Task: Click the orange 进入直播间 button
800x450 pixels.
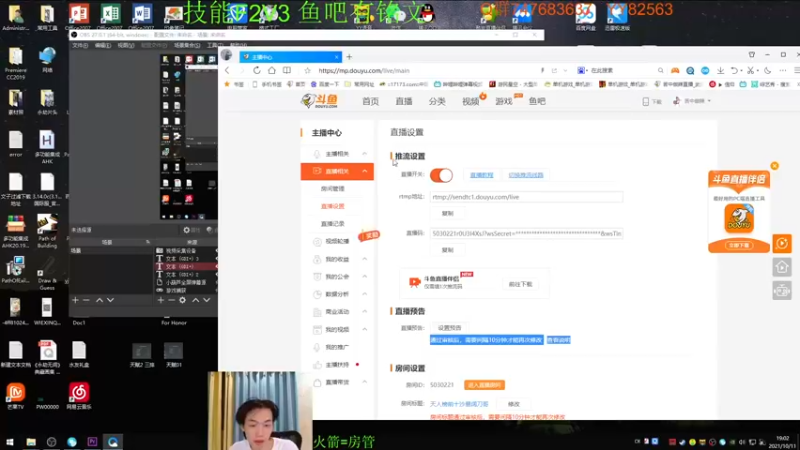Action: (484, 385)
